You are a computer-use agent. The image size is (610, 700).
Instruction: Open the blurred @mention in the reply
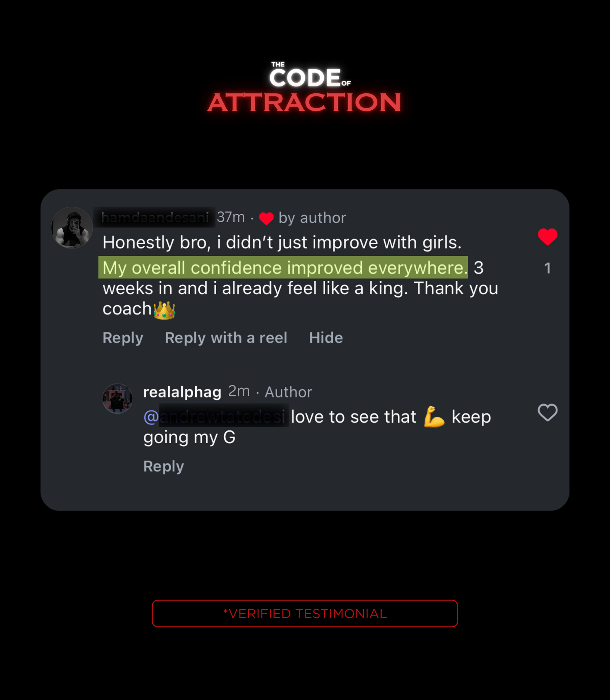point(216,416)
